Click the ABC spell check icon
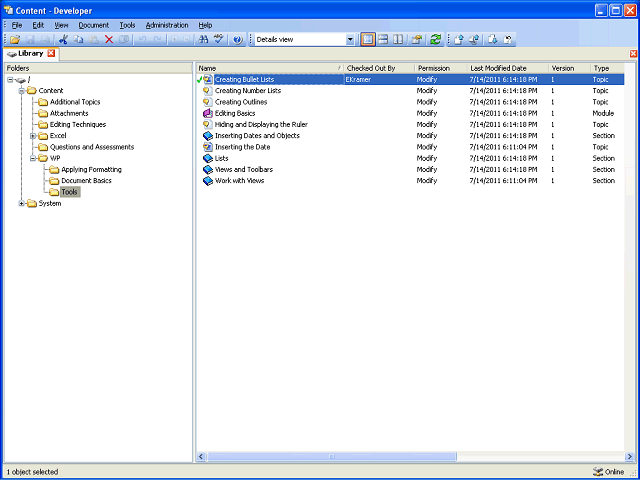This screenshot has width=640, height=480. (219, 40)
